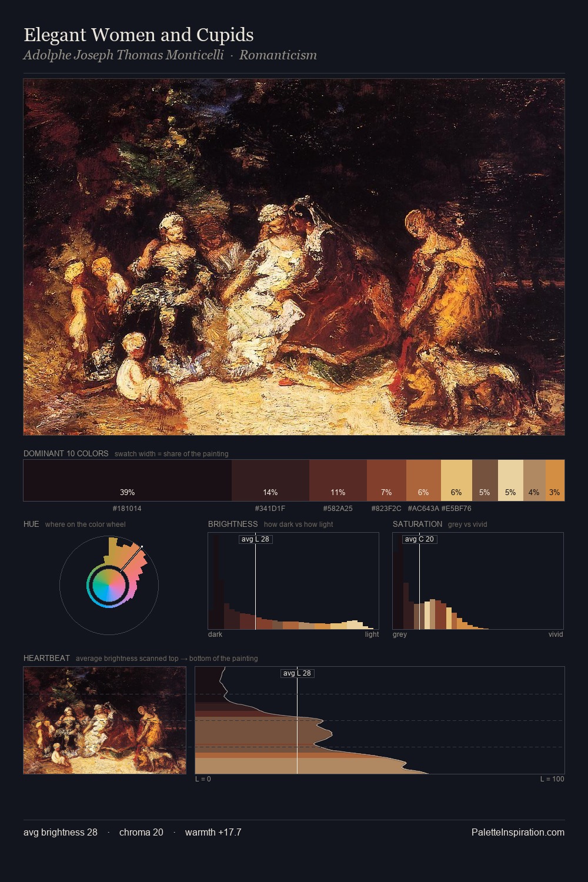Click hex code #E5BF76
Image resolution: width=588 pixels, height=882 pixels.
456,509
